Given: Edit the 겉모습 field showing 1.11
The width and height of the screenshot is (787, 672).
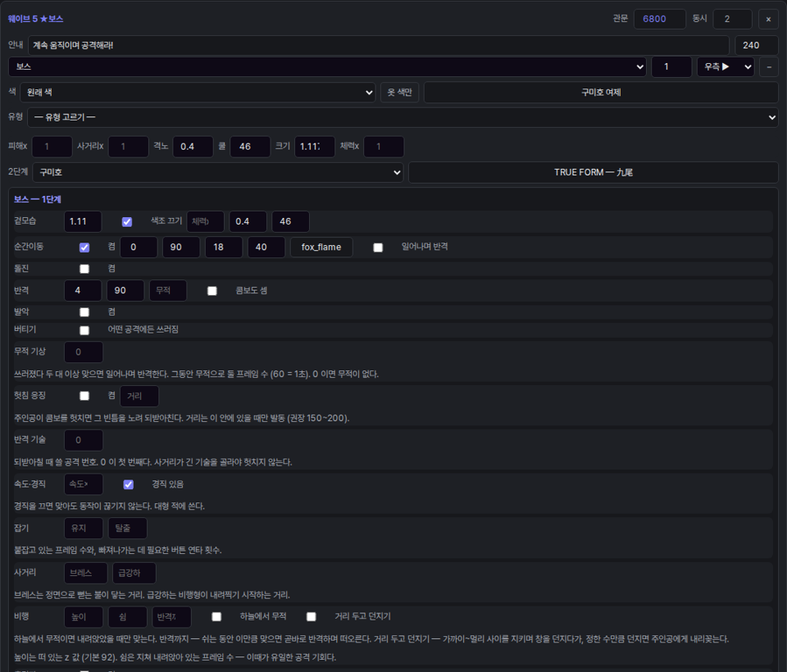Looking at the screenshot, I should pyautogui.click(x=83, y=221).
